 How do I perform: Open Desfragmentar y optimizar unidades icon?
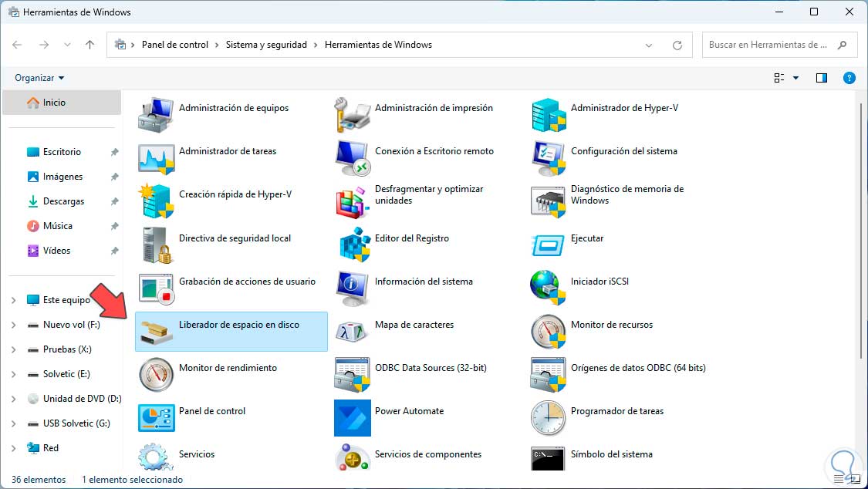[x=352, y=201]
